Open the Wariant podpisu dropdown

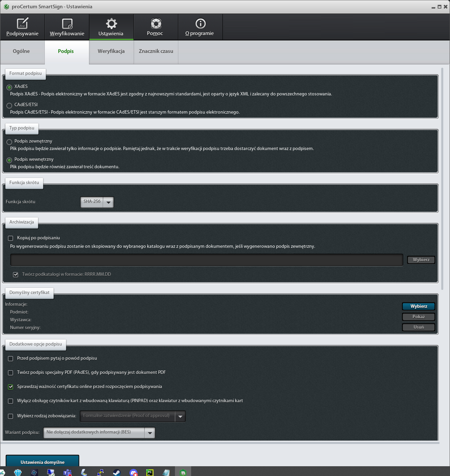[x=150, y=433]
